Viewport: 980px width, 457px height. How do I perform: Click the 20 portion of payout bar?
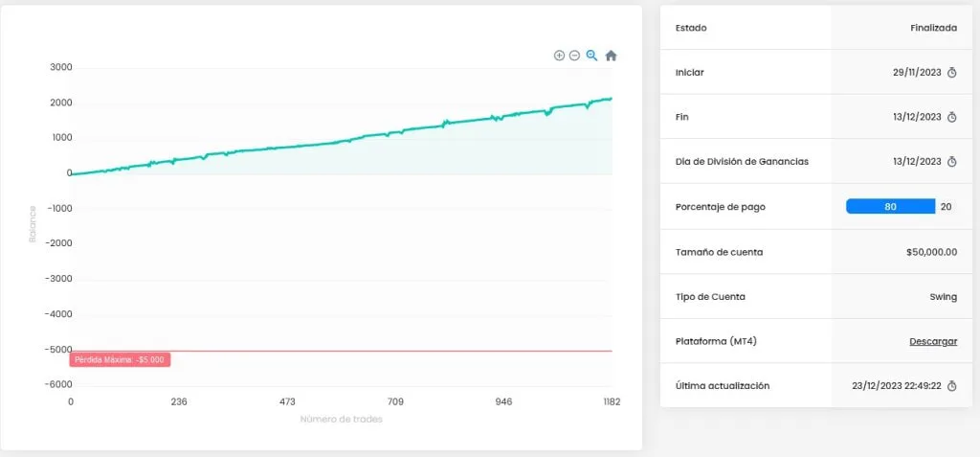(946, 207)
